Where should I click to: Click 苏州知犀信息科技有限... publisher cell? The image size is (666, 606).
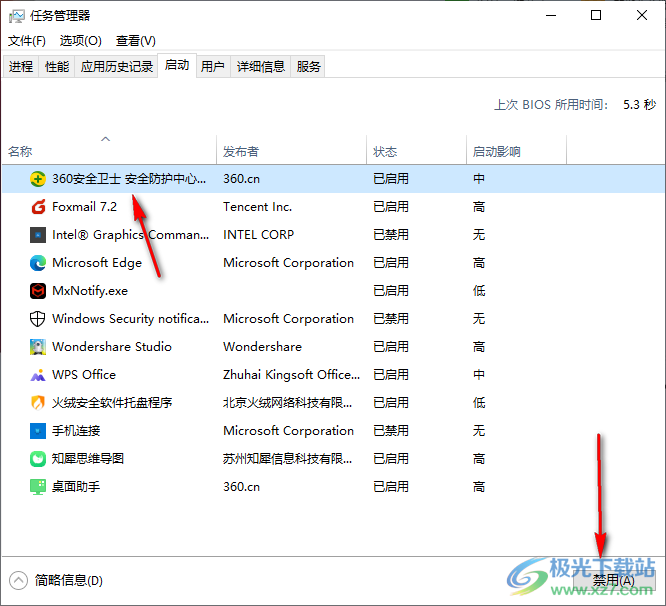[288, 459]
